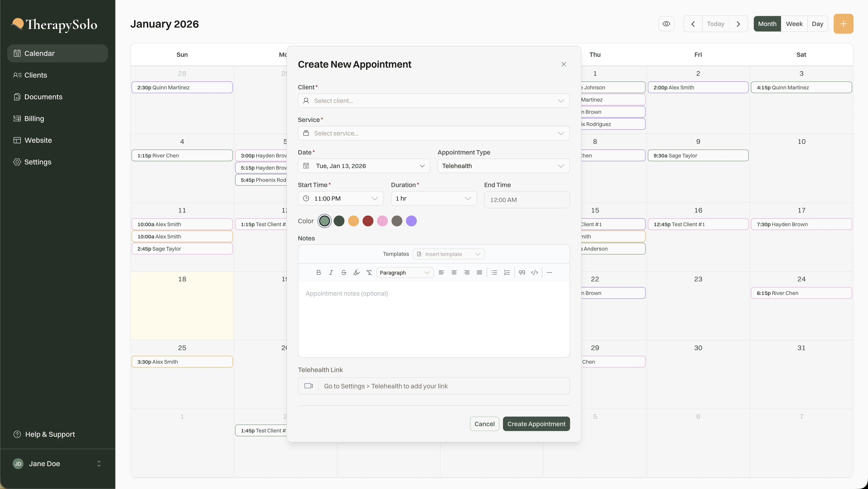Pick the red appointment color swatch
Image resolution: width=868 pixels, height=489 pixels.
coord(368,221)
